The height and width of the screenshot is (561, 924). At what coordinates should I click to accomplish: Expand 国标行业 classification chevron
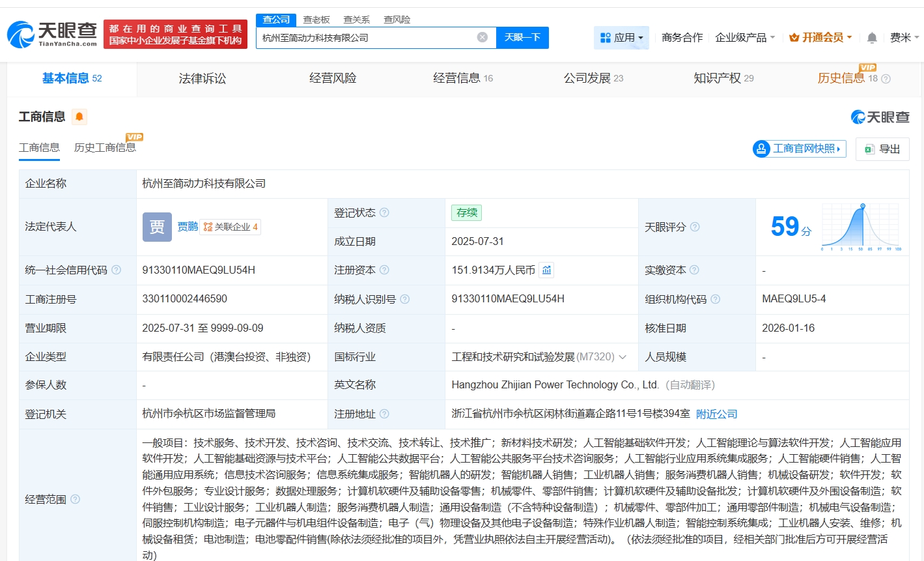coord(623,357)
